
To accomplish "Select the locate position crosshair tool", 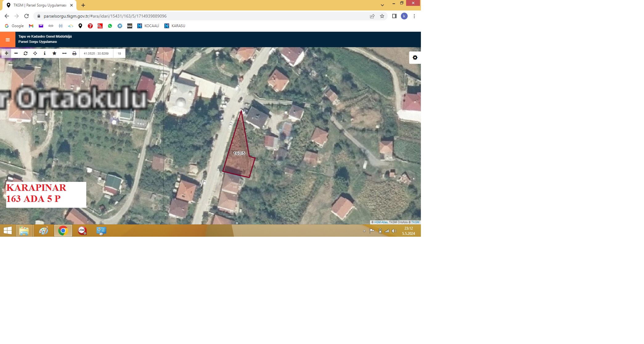I will click(x=35, y=53).
